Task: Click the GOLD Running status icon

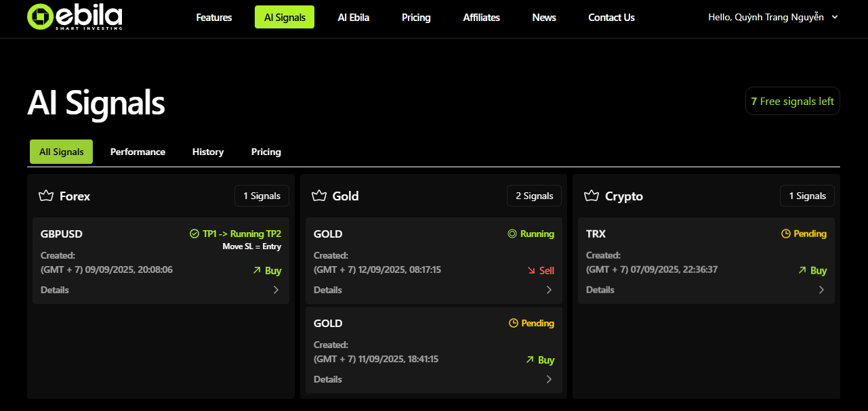Action: (x=512, y=234)
